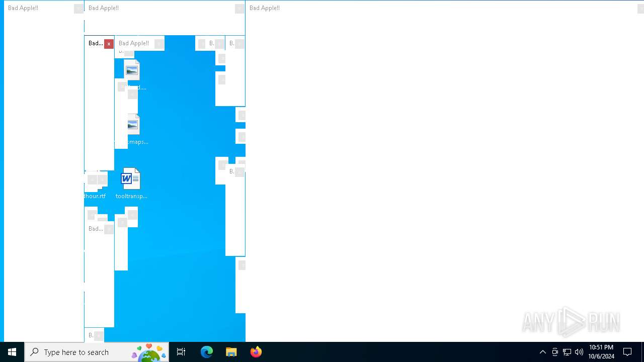This screenshot has height=362, width=644.
Task: Open the clock showing 10:51 PM
Action: click(x=601, y=352)
